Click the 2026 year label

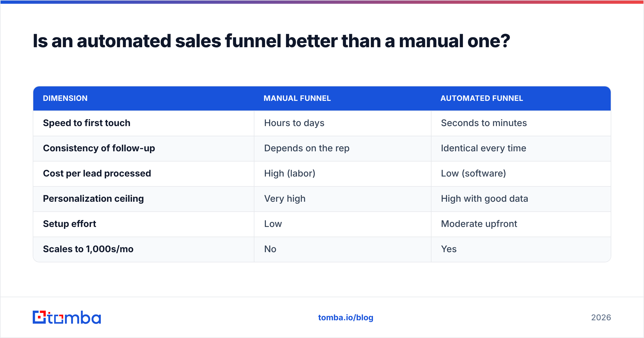pyautogui.click(x=601, y=318)
